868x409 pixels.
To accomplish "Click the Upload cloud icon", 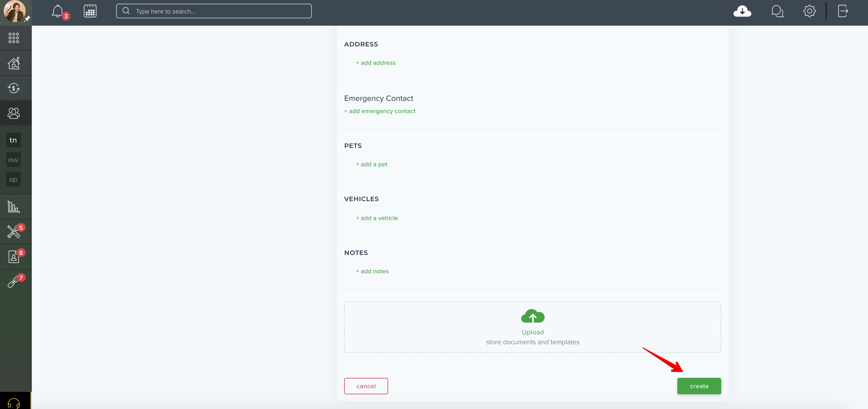I will [533, 316].
